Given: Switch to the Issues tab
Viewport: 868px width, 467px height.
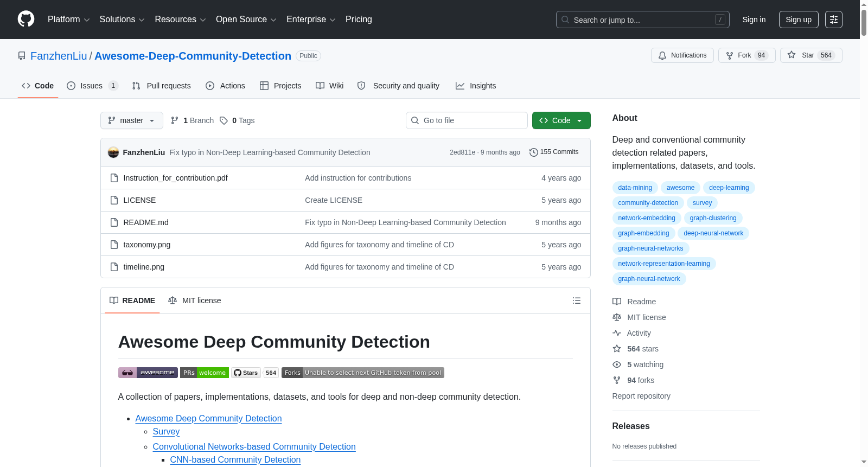Looking at the screenshot, I should (92, 86).
